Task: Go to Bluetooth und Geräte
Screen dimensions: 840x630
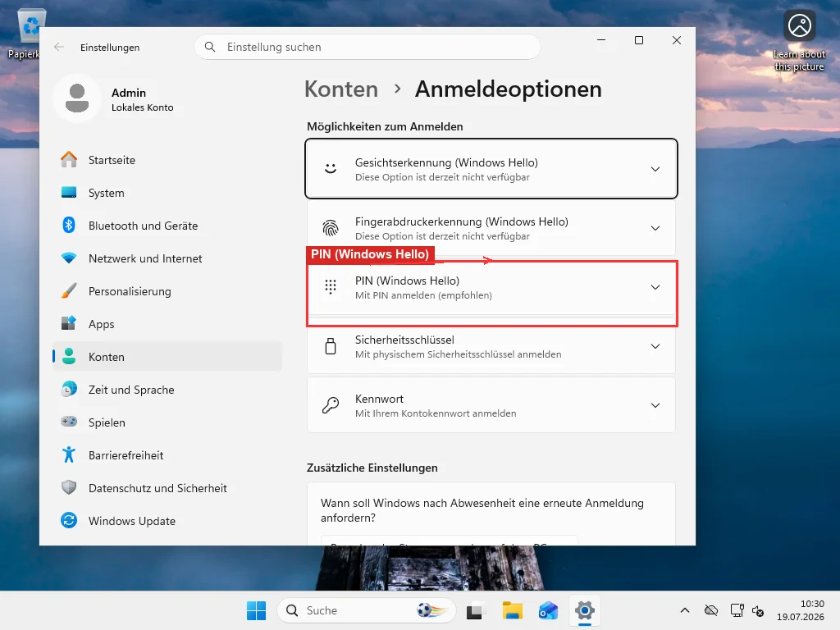Action: tap(167, 226)
